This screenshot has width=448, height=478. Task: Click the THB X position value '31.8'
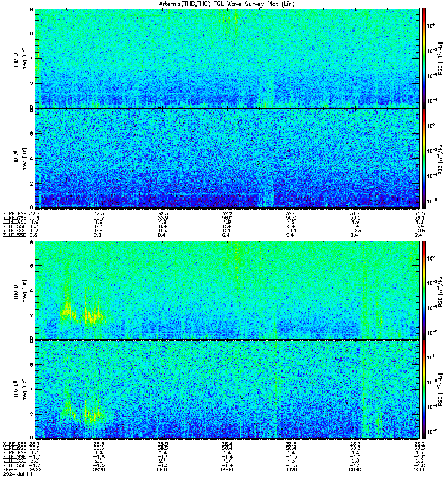click(355, 213)
